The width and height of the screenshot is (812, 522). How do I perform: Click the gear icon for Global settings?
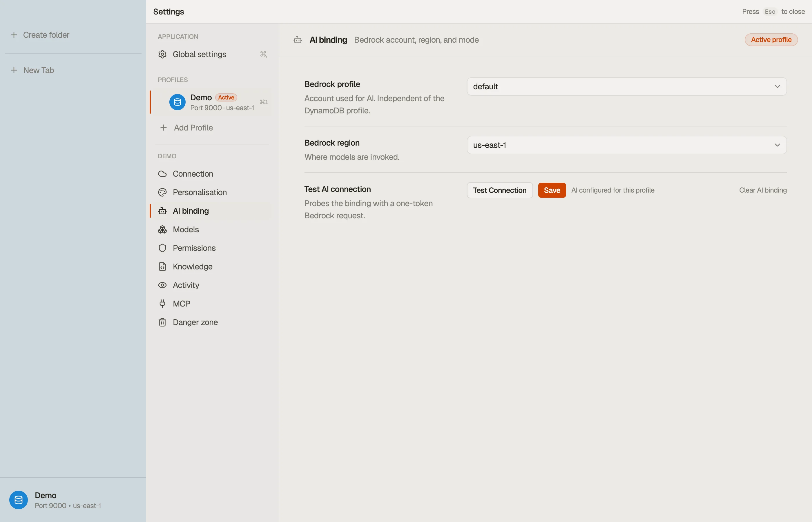(x=162, y=54)
